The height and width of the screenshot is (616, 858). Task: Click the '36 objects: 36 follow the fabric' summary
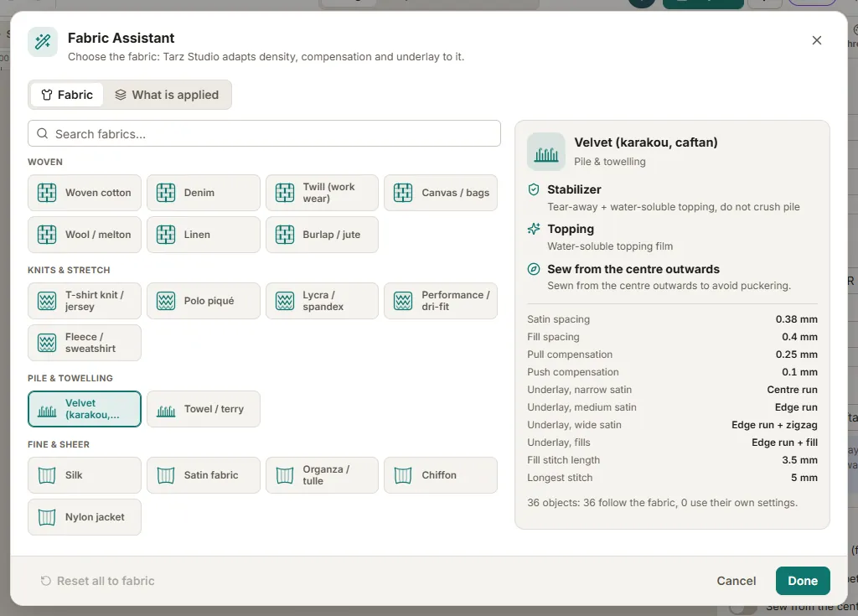pos(662,503)
